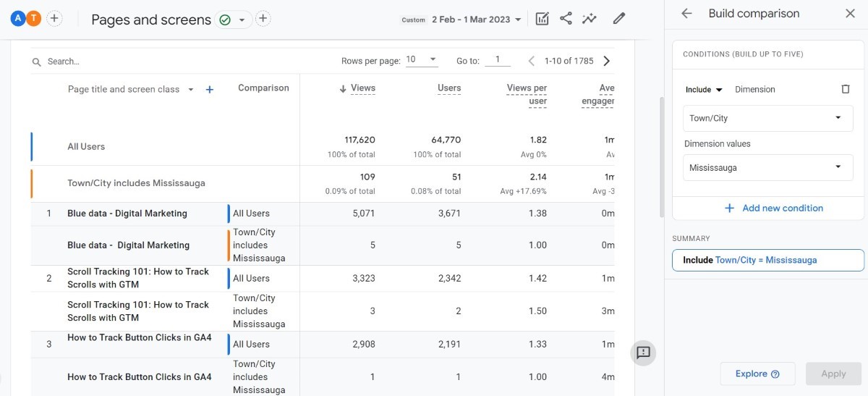
Task: Click the blue 'A' All Users comparison chip
Action: tap(17, 19)
